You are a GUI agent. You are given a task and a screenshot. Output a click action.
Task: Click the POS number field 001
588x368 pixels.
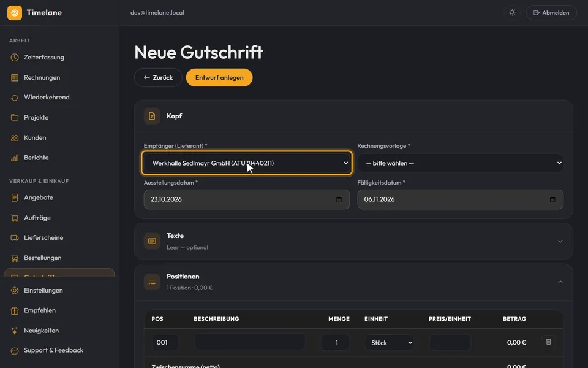coord(165,342)
